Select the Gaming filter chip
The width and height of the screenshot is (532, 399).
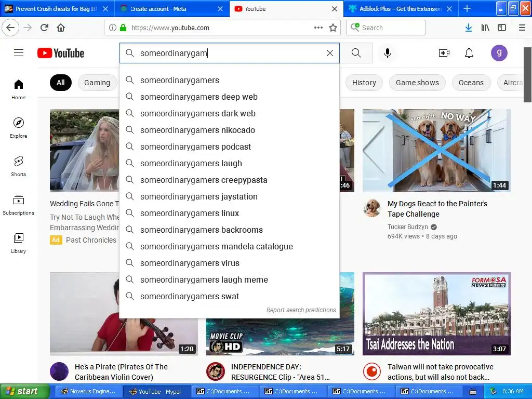tap(97, 83)
